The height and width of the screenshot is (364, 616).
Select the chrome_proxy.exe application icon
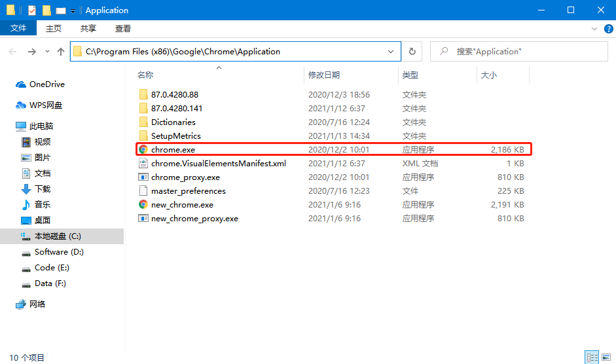143,177
